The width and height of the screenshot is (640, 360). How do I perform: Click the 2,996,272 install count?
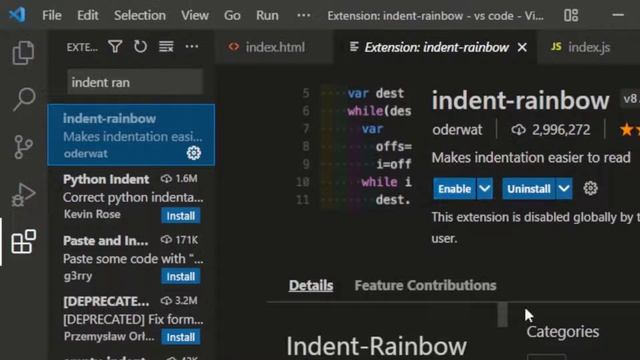tap(551, 130)
